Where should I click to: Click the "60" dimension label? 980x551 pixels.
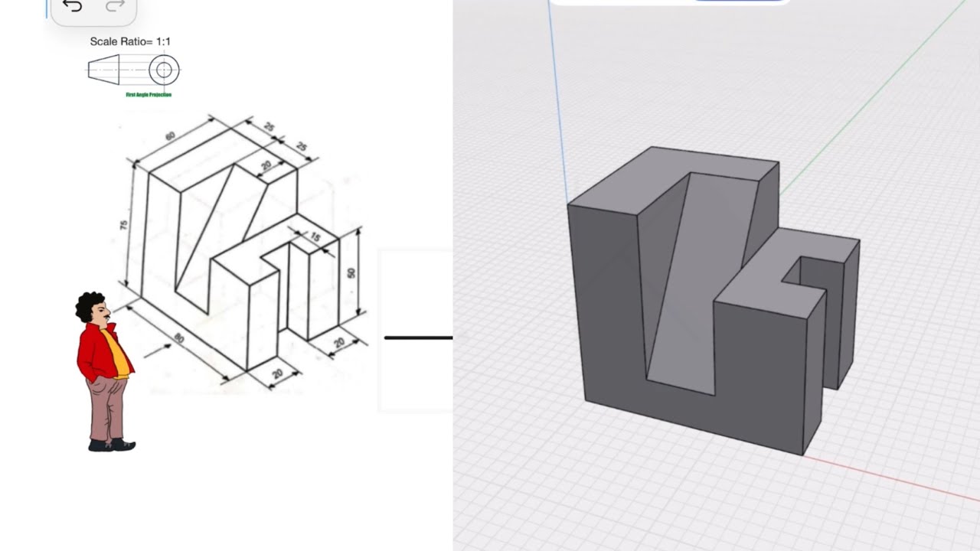[169, 136]
